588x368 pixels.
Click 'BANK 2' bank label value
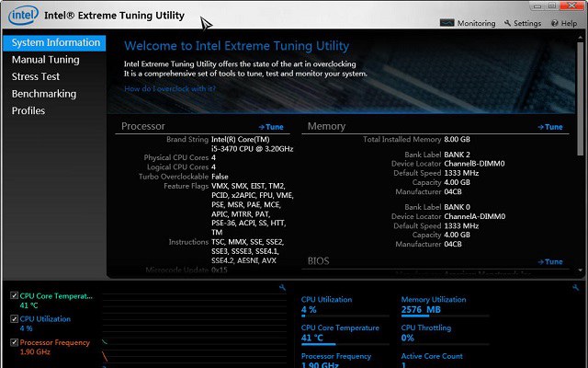[457, 155]
